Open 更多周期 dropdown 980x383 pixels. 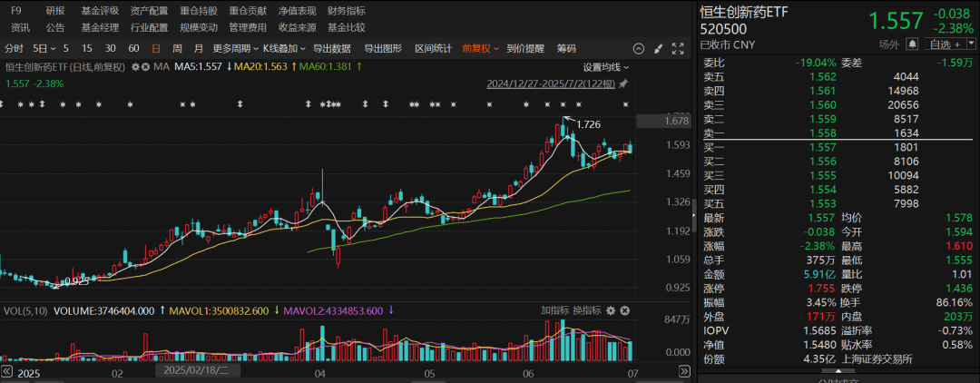pyautogui.click(x=236, y=49)
